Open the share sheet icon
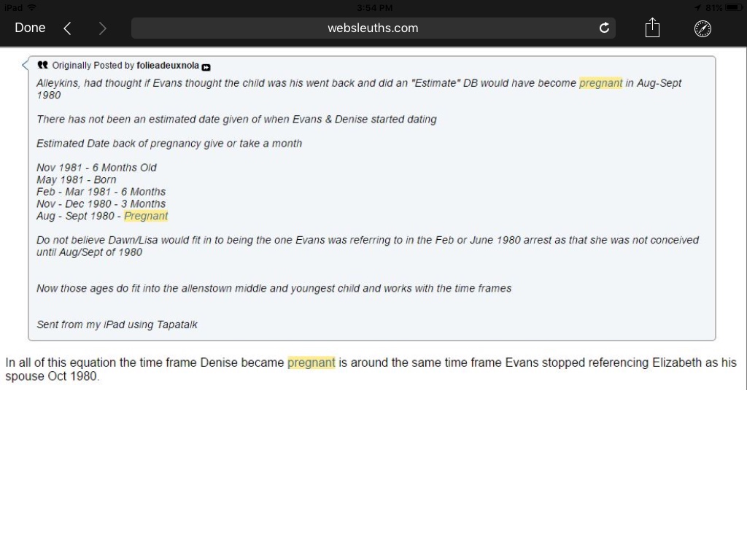This screenshot has height=560, width=747. [x=652, y=28]
